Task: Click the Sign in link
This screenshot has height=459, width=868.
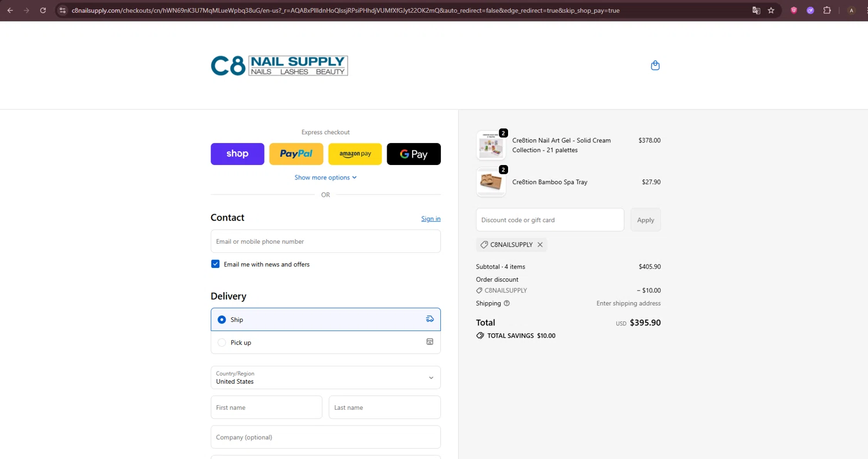Action: click(431, 219)
